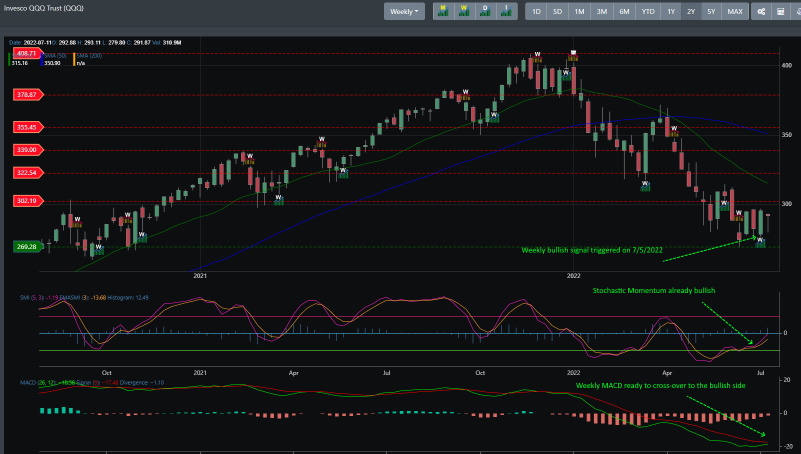Click the MACD axis value -20
The image size is (801, 454).
pyautogui.click(x=788, y=446)
